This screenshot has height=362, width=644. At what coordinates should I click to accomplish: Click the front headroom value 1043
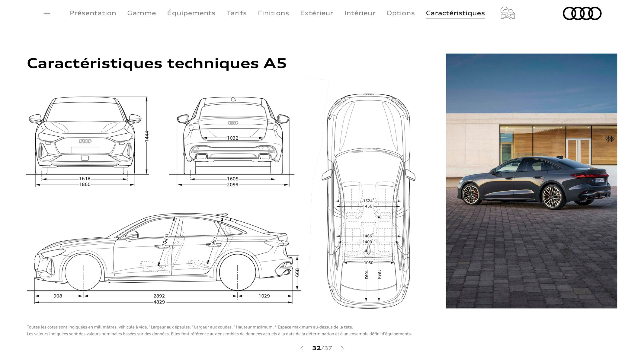(x=165, y=240)
